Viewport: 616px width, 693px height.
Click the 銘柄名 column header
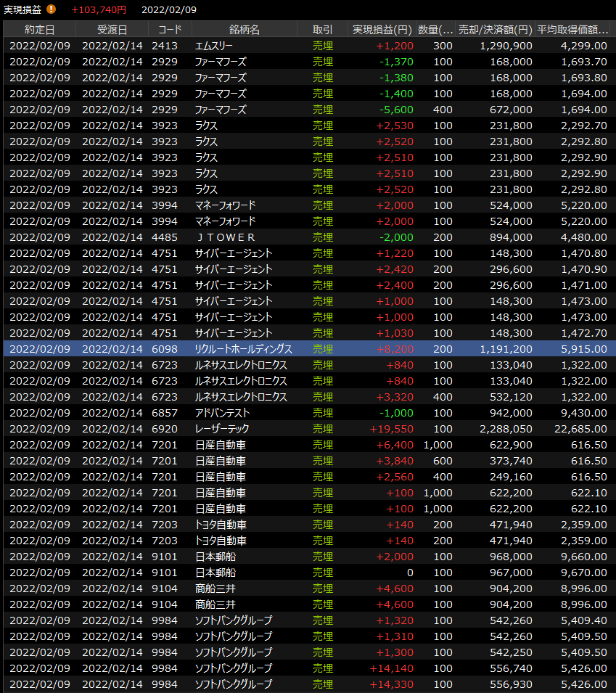pos(244,30)
